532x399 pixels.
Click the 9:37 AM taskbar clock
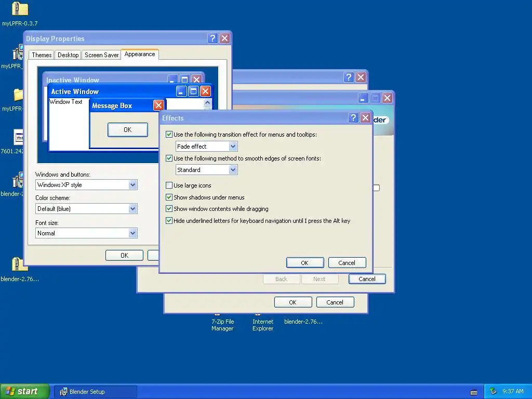click(513, 392)
